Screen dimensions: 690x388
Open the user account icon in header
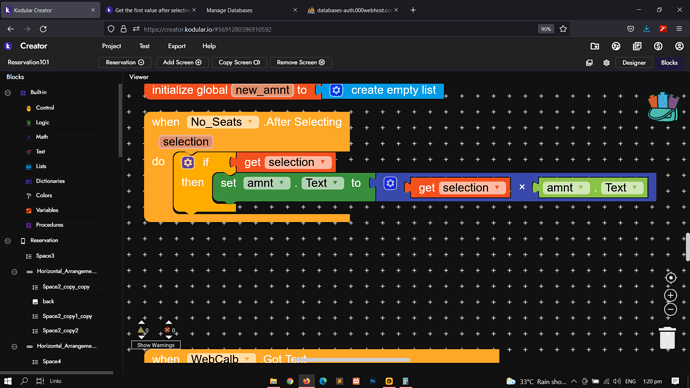click(679, 46)
